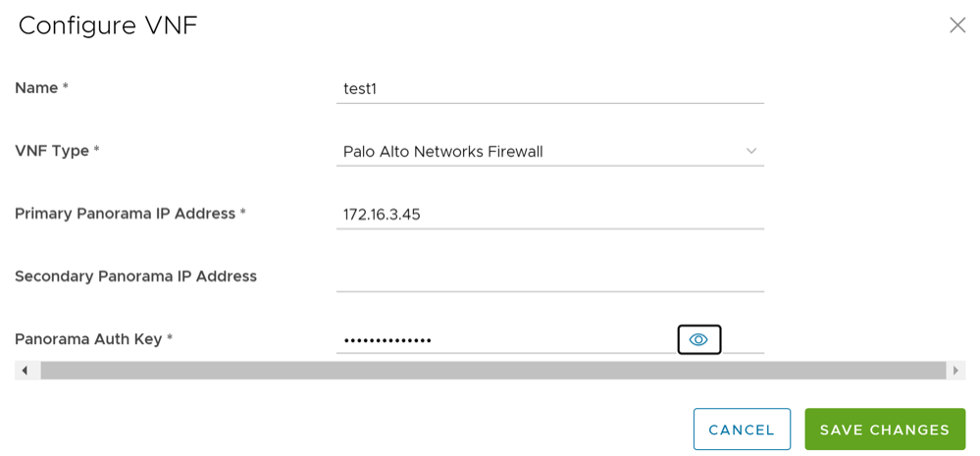980x456 pixels.
Task: Click the Panorama Auth Key label
Action: pos(88,339)
